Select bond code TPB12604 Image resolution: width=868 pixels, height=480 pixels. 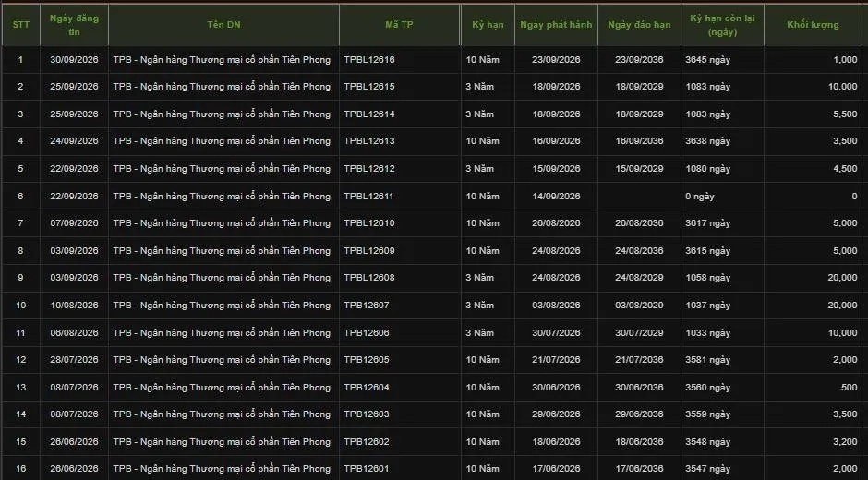(x=367, y=388)
